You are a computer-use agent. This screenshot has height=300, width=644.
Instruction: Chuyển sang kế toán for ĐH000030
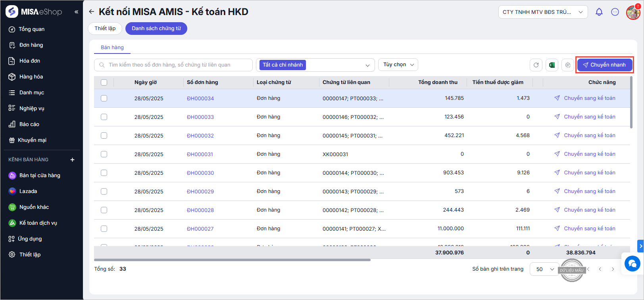(585, 173)
